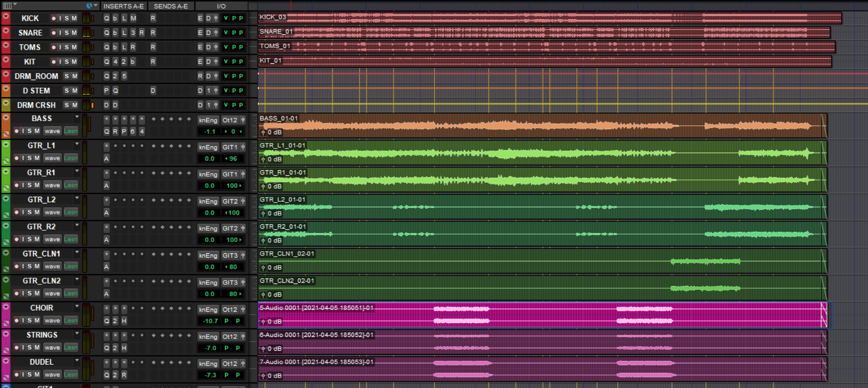Open the Edit window view selector icon
Screen dimensions: 868x388
click(x=8, y=5)
